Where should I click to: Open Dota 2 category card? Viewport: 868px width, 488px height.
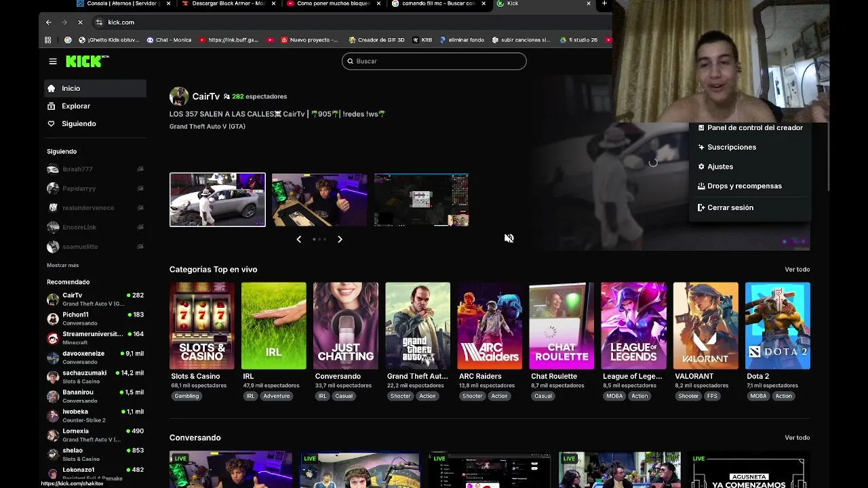[x=778, y=326]
